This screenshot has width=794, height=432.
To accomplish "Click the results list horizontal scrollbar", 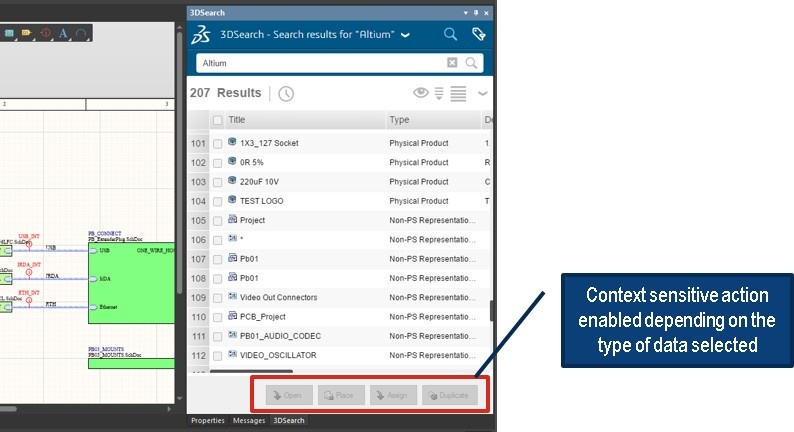I will tap(251, 371).
